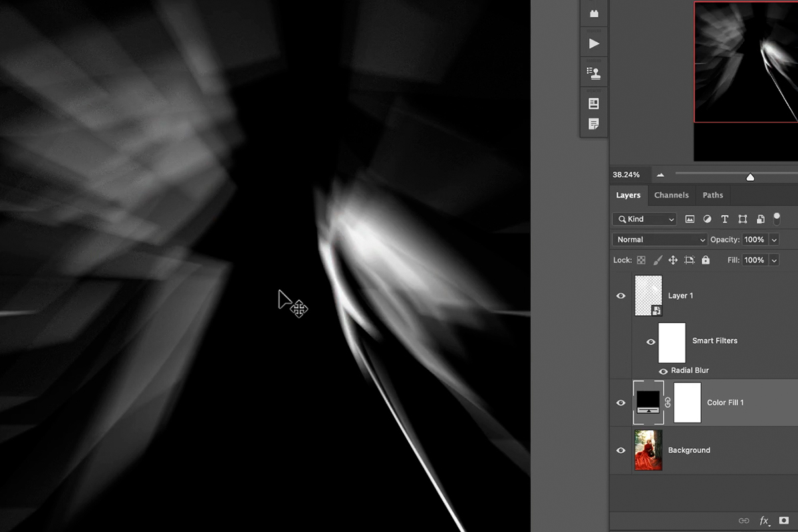Enable Lock All on the layer
This screenshot has height=532, width=798.
point(706,260)
